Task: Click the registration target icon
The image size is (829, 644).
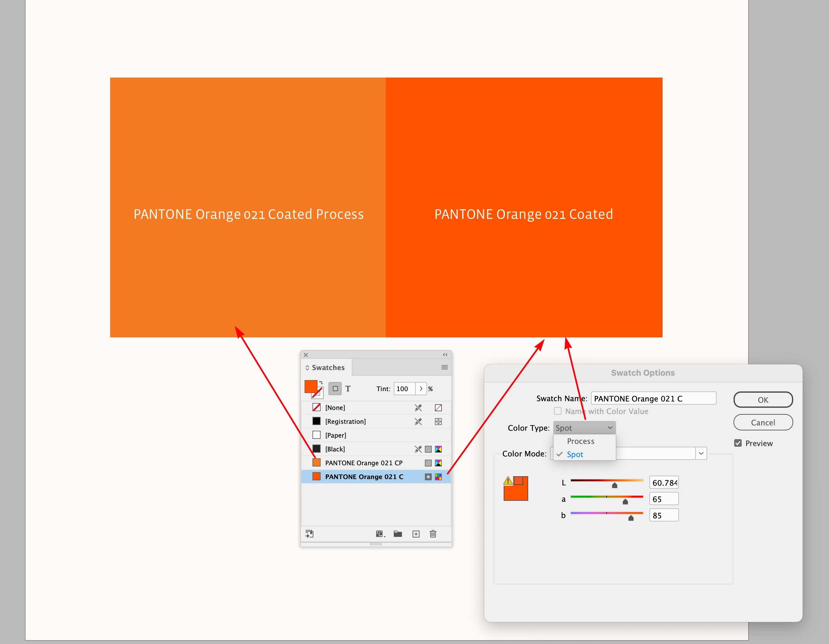Action: pos(438,422)
